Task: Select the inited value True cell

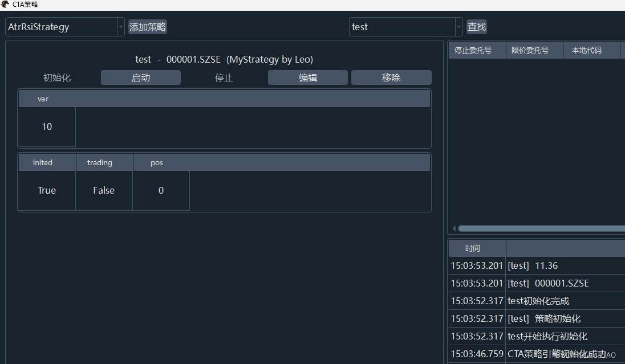Action: (x=47, y=190)
